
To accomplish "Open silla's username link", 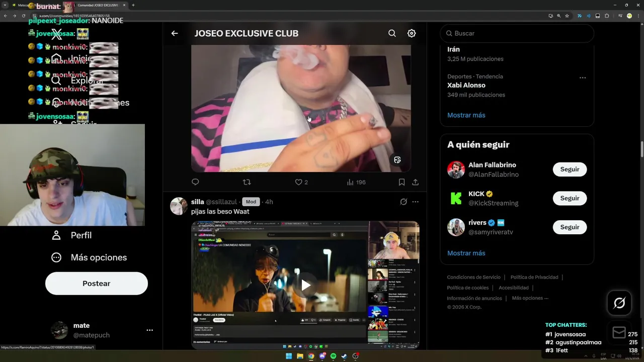I will pyautogui.click(x=221, y=202).
